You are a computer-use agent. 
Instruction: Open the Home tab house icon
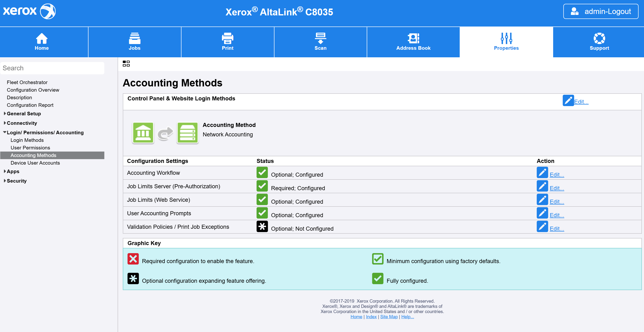42,38
